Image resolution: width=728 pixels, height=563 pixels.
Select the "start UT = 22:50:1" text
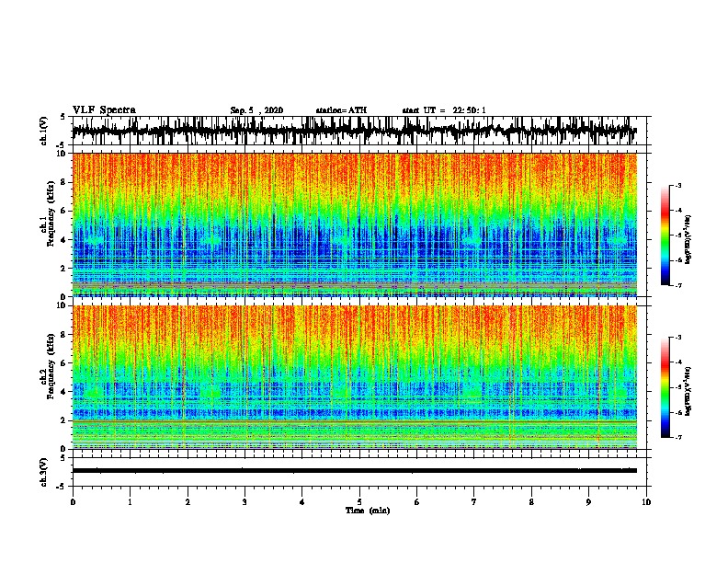pyautogui.click(x=444, y=110)
